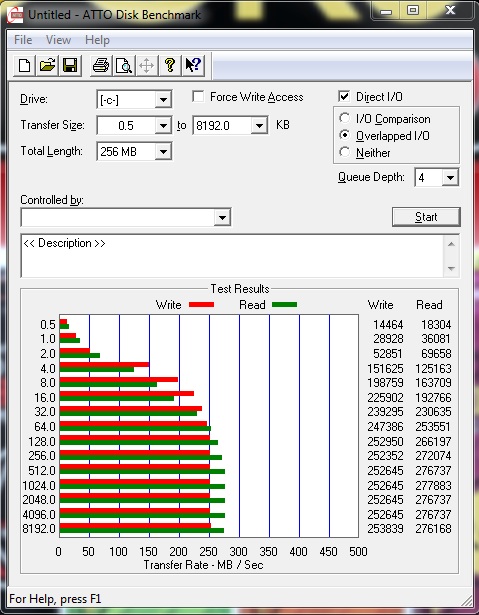This screenshot has height=615, width=479.
Task: Click the move arrows toolbar icon
Action: coord(146,65)
